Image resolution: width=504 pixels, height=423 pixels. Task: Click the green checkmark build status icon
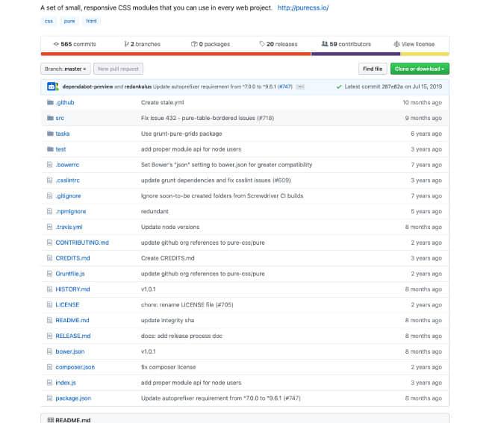[x=339, y=87]
